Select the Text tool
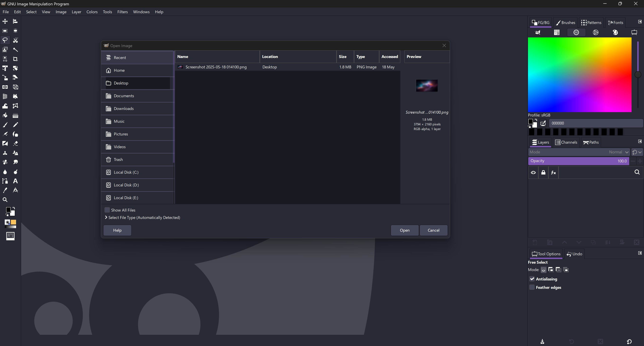The height and width of the screenshot is (346, 644). tap(15, 181)
